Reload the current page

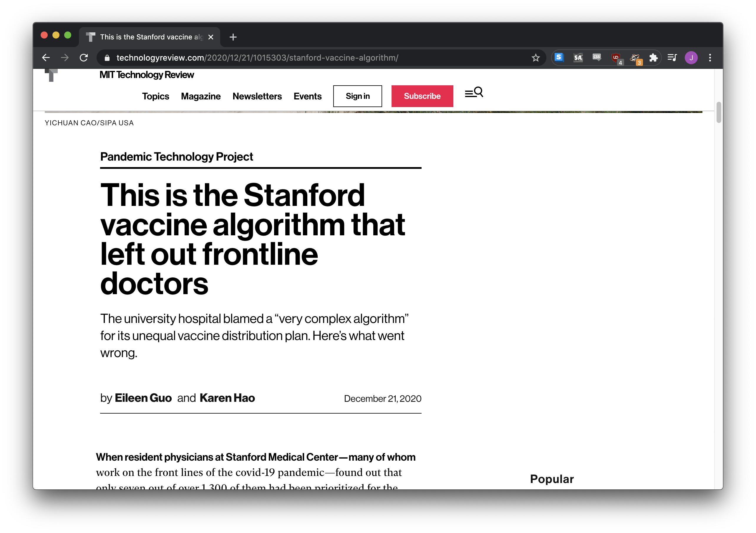[84, 58]
